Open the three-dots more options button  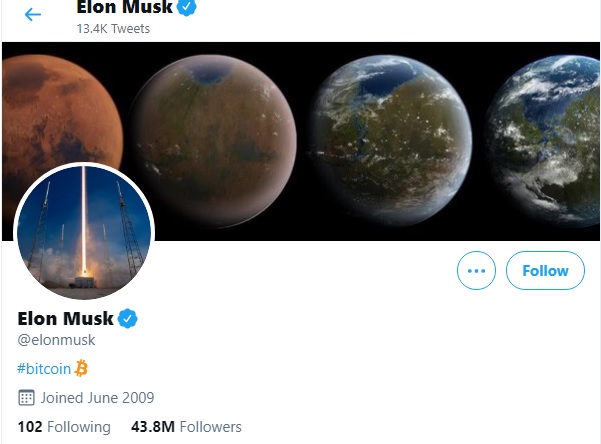click(476, 270)
